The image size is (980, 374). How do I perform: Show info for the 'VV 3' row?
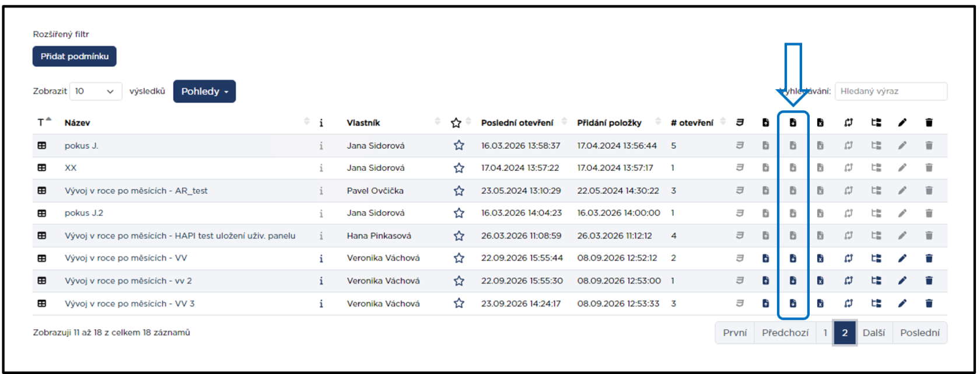(321, 303)
